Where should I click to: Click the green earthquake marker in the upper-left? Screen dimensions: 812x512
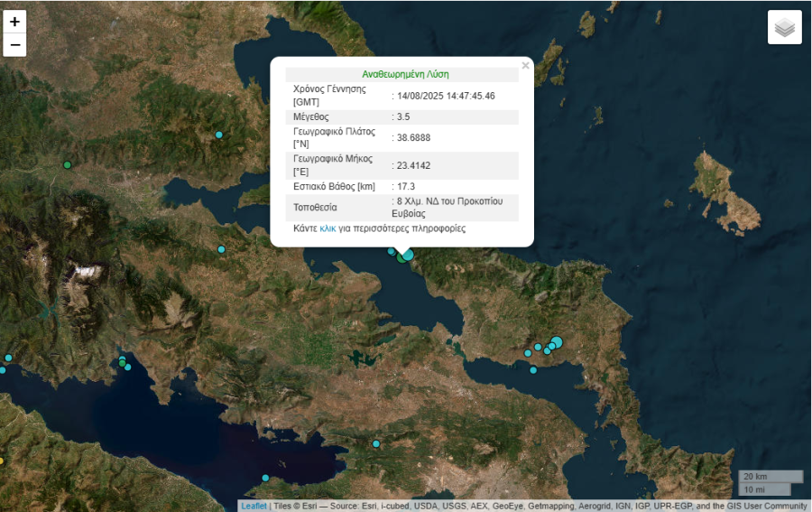point(67,165)
